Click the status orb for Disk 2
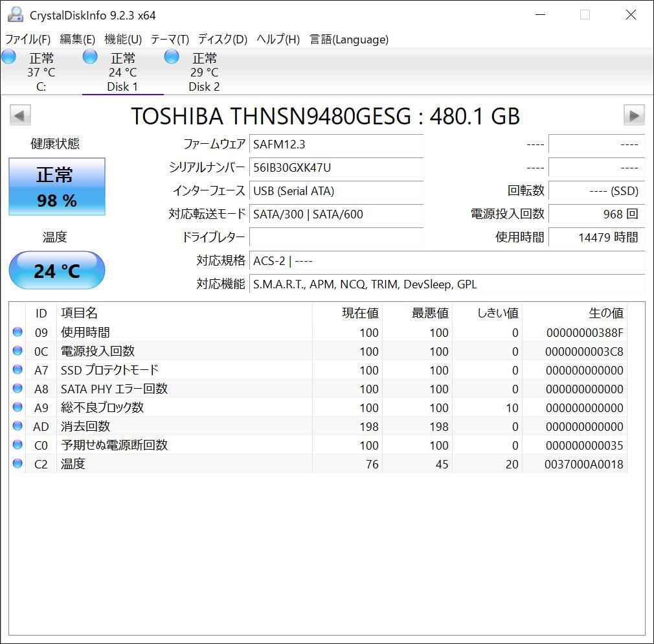 pyautogui.click(x=172, y=56)
